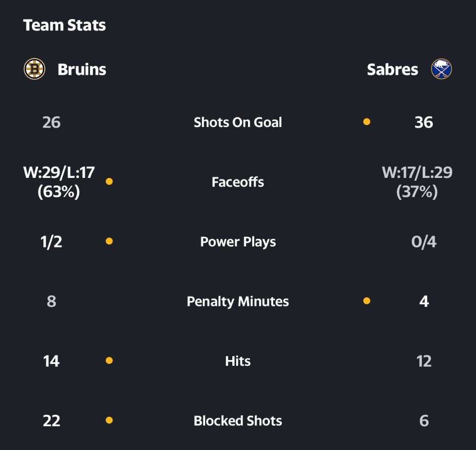Click the Boston Bruins logo icon
Image resolution: width=476 pixels, height=450 pixels.
tap(35, 69)
